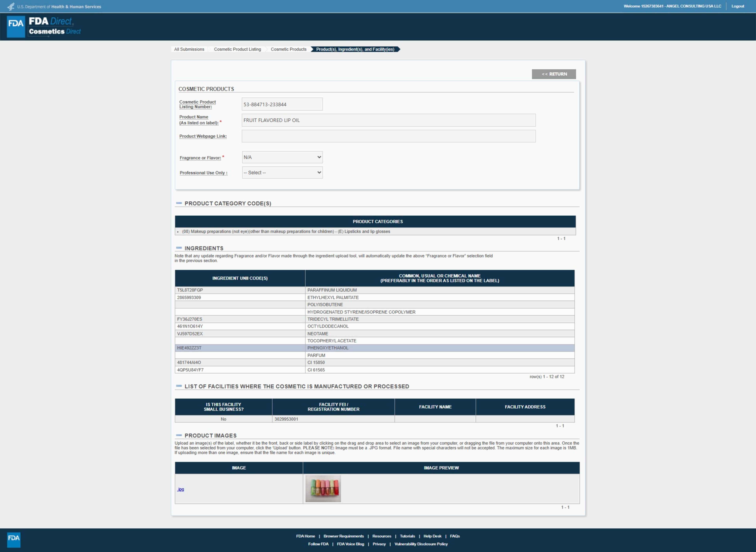Collapse the list of facilities section

pos(179,386)
